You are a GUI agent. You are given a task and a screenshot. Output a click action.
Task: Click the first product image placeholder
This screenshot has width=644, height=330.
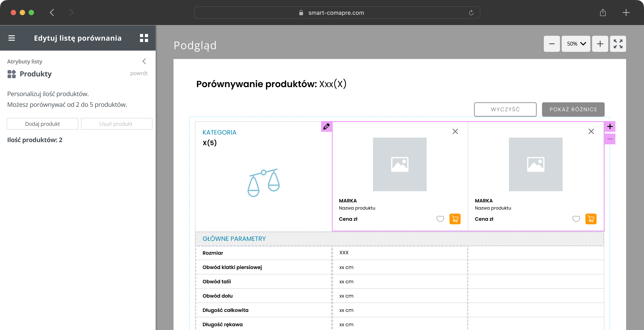point(400,164)
